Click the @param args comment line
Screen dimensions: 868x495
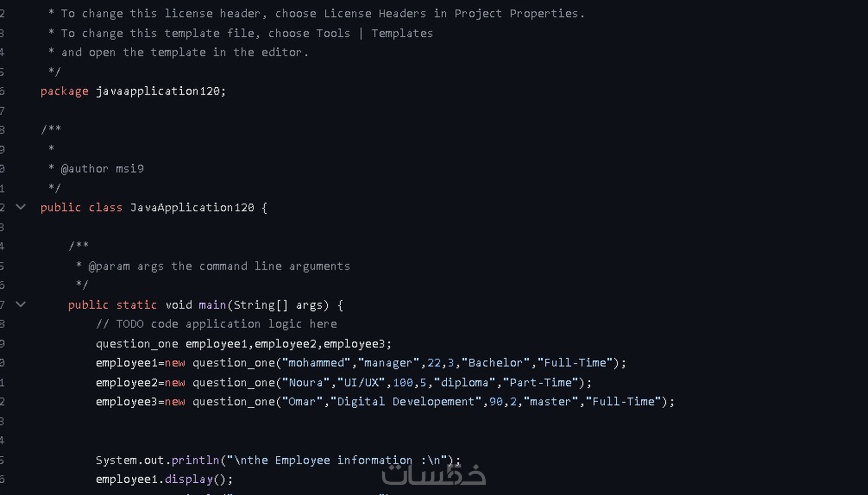(219, 266)
